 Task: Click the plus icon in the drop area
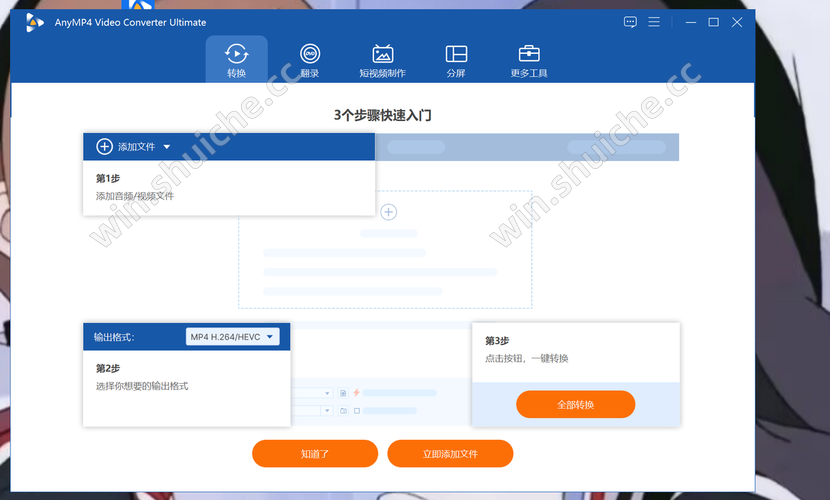[389, 212]
